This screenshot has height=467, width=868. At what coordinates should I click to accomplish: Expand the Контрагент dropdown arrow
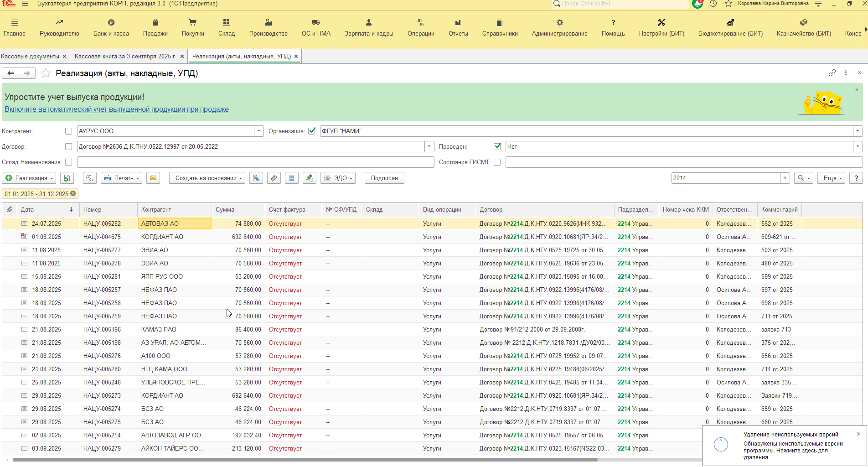pyautogui.click(x=259, y=131)
